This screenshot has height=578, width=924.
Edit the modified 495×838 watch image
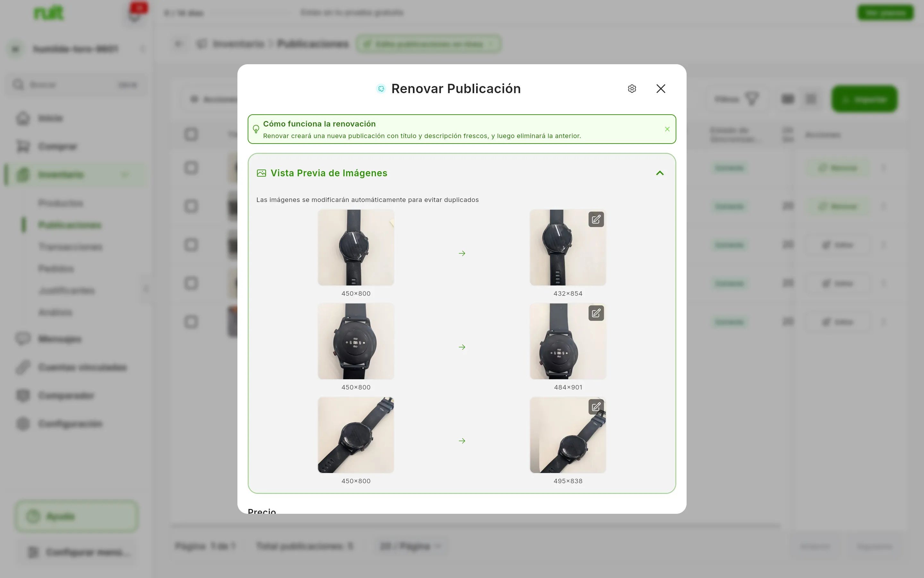(x=596, y=407)
